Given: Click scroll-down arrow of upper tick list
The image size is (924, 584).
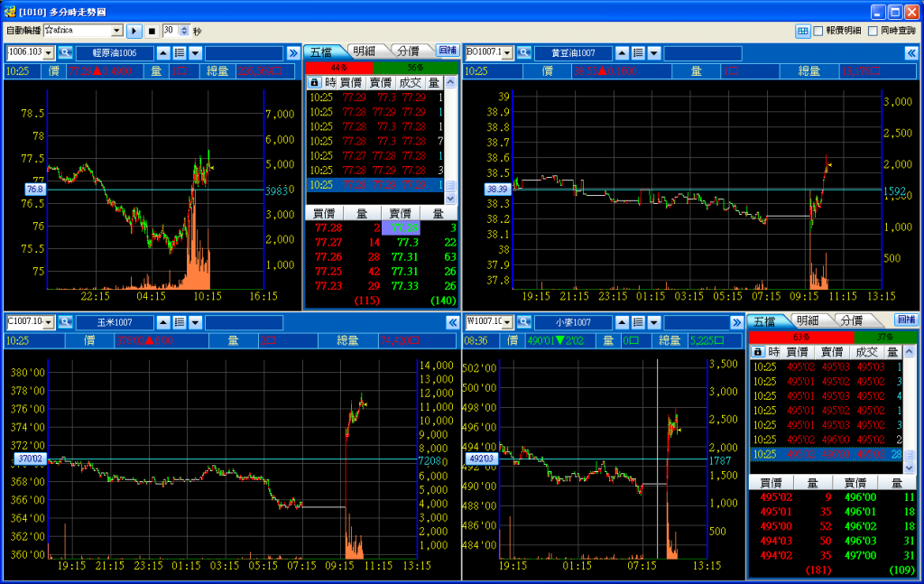Looking at the screenshot, I should coord(451,199).
